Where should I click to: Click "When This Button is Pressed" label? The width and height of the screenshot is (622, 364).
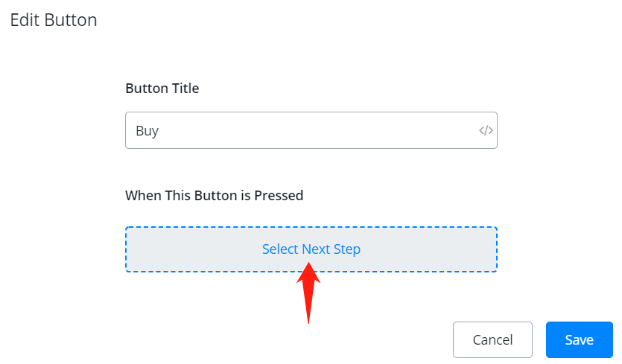pos(214,196)
